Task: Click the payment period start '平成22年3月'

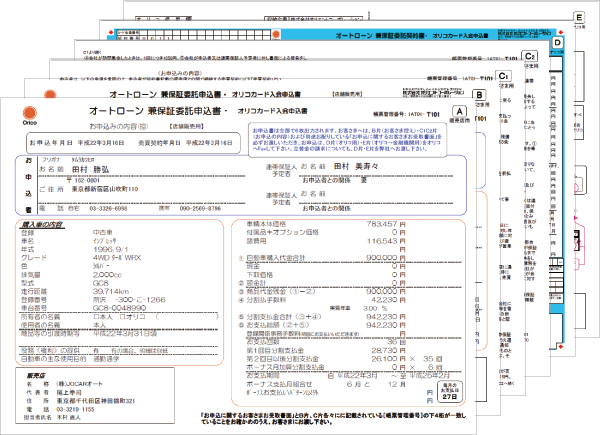Action: pyautogui.click(x=356, y=376)
